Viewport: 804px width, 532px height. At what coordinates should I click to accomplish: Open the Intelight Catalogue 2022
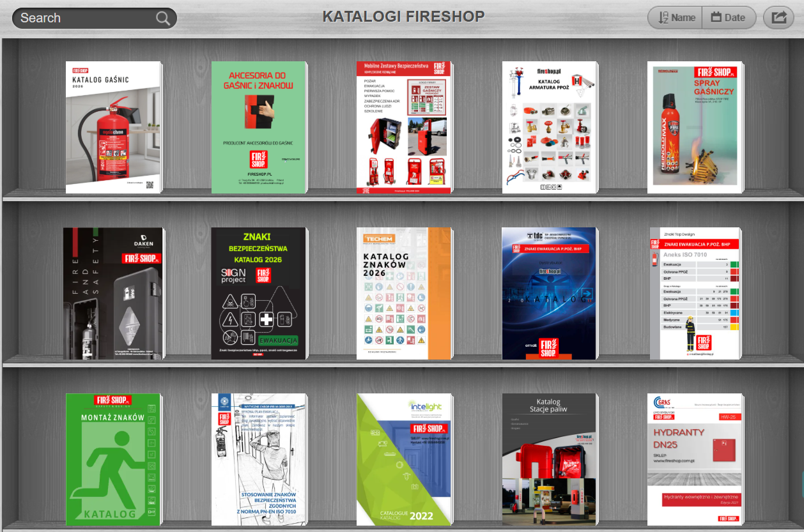coord(403,459)
